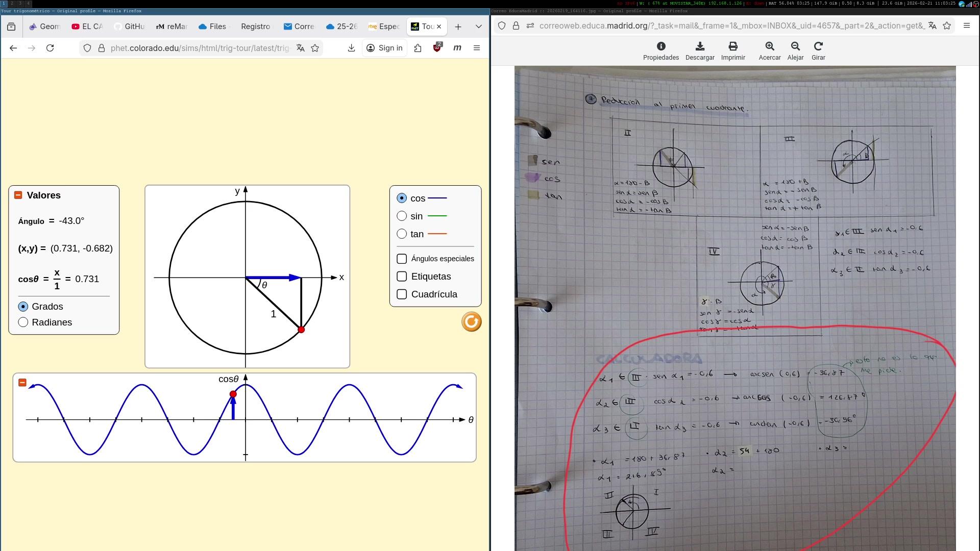Click the orange reset-all button

[471, 322]
